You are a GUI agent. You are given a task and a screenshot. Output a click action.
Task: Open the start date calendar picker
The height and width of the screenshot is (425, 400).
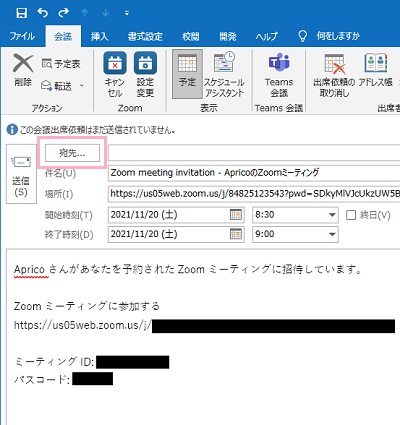coord(236,215)
